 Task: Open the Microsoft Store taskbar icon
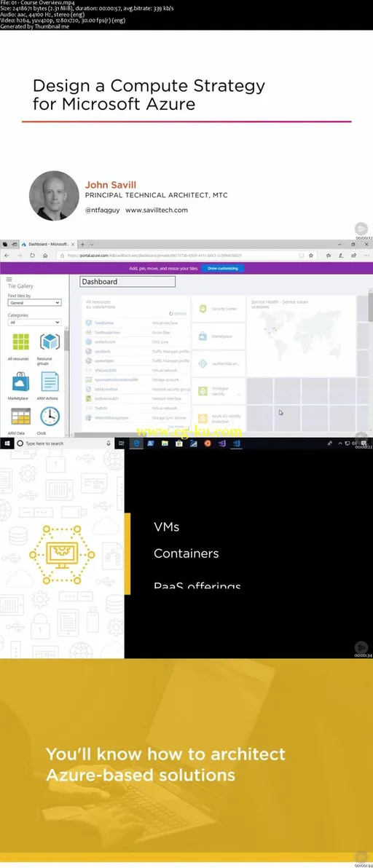tap(178, 443)
